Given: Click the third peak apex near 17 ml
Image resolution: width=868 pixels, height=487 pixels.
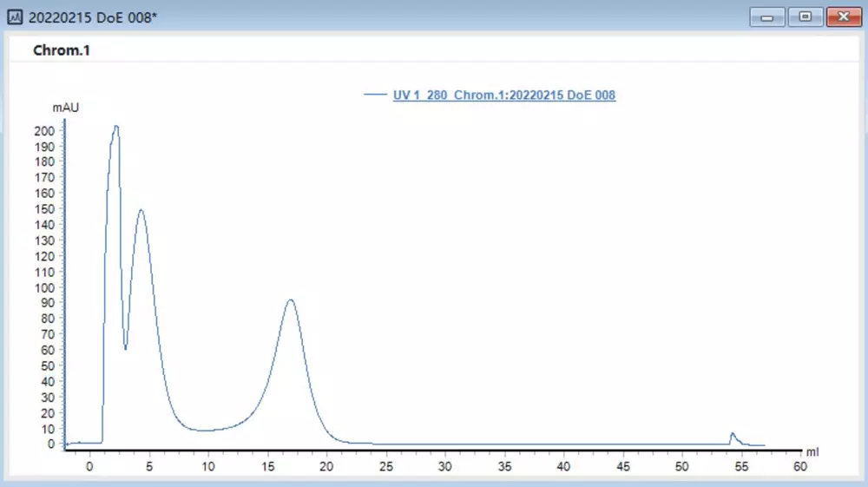Looking at the screenshot, I should tap(291, 300).
